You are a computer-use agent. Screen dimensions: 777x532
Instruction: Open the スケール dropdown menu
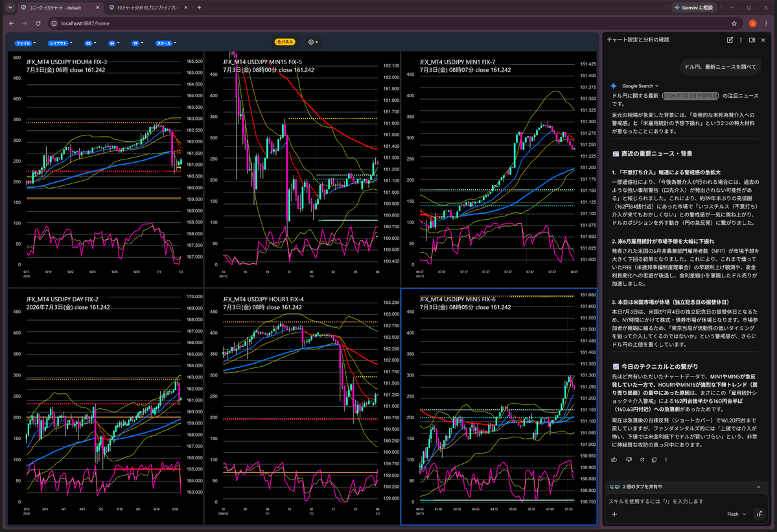[x=166, y=43]
